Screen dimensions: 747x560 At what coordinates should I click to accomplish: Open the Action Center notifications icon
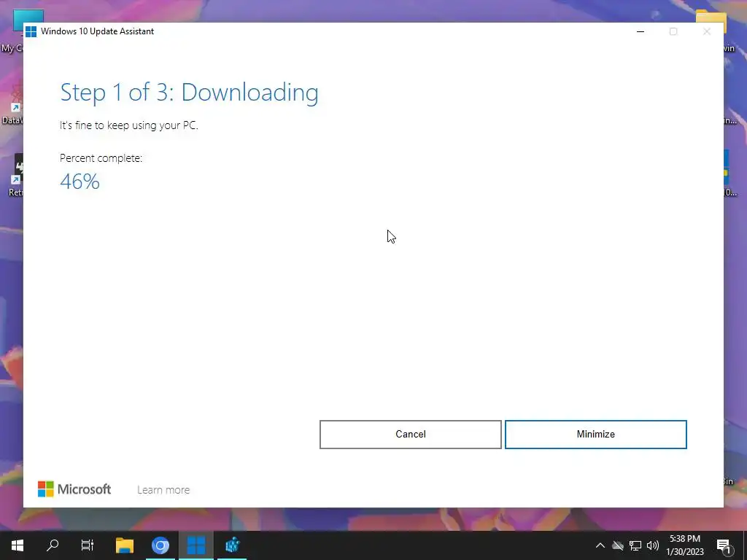click(x=724, y=545)
